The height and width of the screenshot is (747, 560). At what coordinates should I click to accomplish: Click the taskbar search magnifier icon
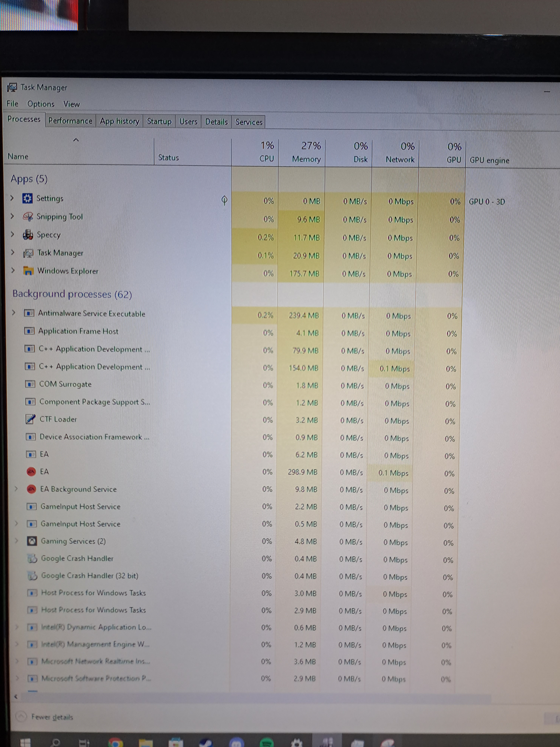tap(55, 742)
